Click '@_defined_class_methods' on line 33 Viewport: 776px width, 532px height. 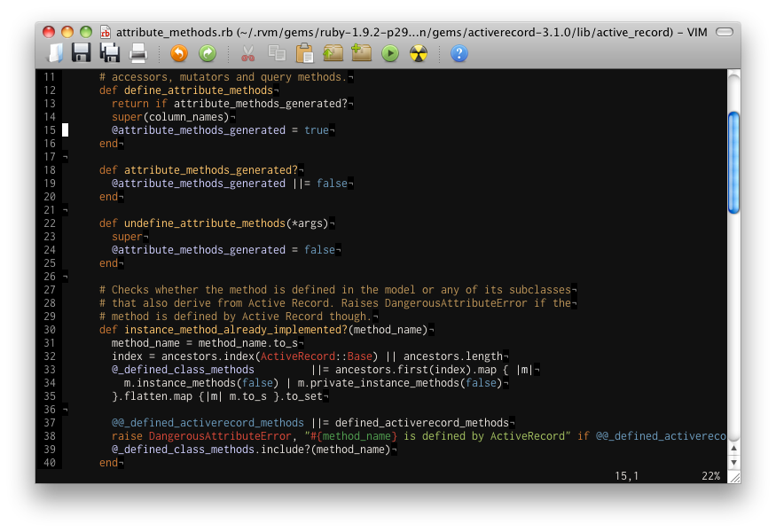[183, 370]
